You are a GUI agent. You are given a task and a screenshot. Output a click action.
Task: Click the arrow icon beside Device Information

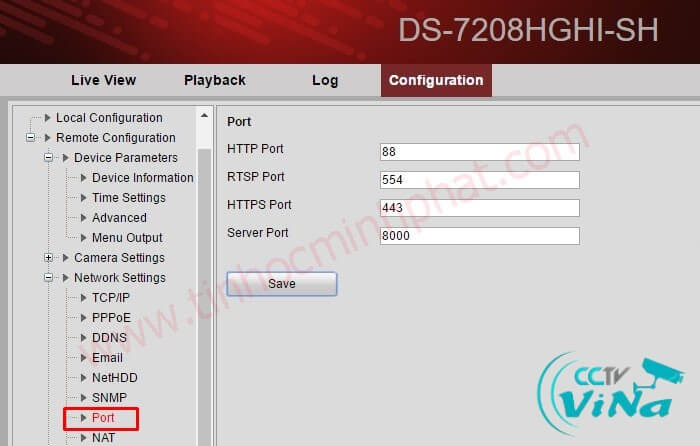(x=83, y=178)
